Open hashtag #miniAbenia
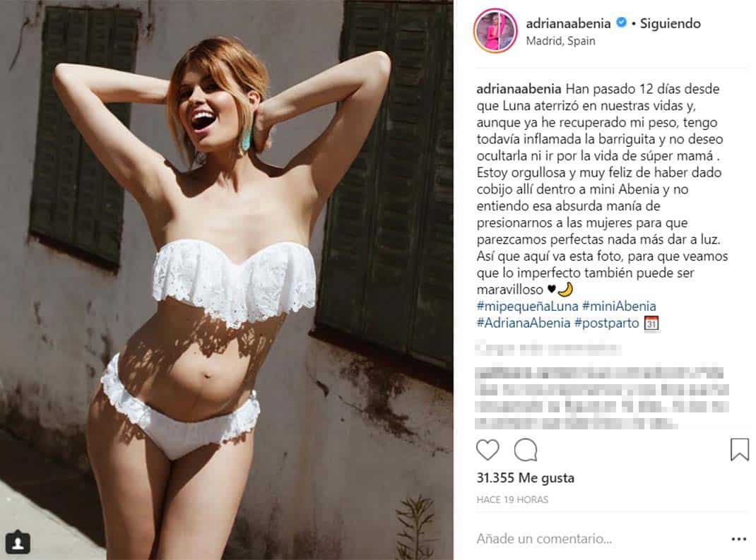756x560 pixels. click(619, 306)
